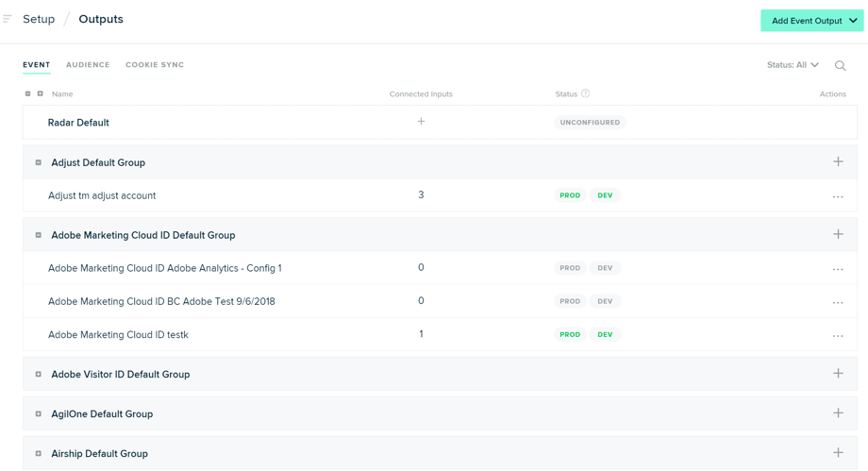This screenshot has height=471, width=868.
Task: Add output to Adjust Default Group
Action: [x=838, y=161]
